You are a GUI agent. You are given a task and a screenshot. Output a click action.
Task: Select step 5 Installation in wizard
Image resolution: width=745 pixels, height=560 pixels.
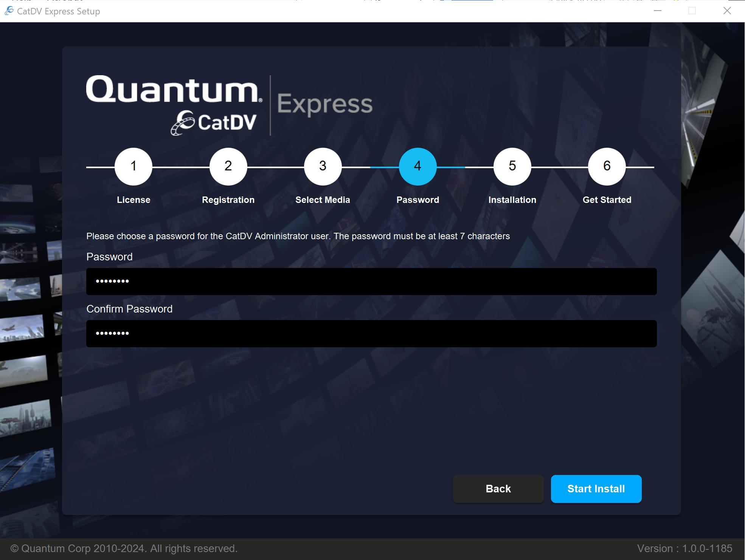click(x=512, y=167)
